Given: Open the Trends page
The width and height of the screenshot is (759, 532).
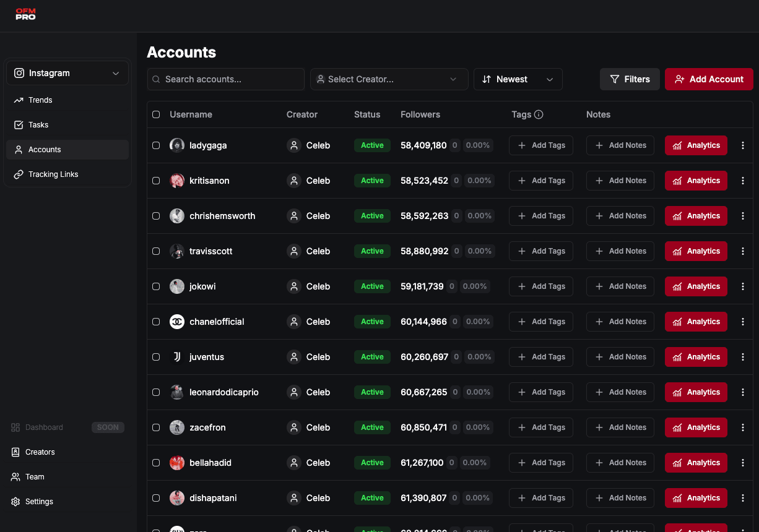Looking at the screenshot, I should pyautogui.click(x=67, y=100).
